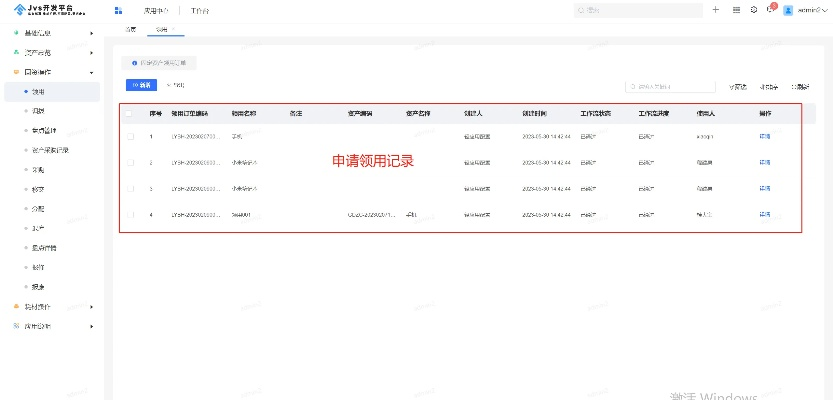Screen dimensions: 833x400
Task: Open 详情 link in row 2
Action: click(765, 163)
